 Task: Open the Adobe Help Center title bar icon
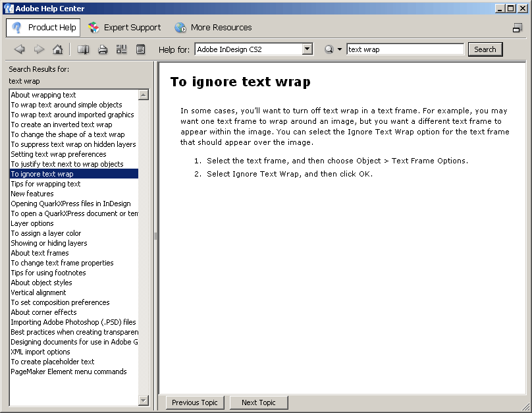tap(9, 9)
